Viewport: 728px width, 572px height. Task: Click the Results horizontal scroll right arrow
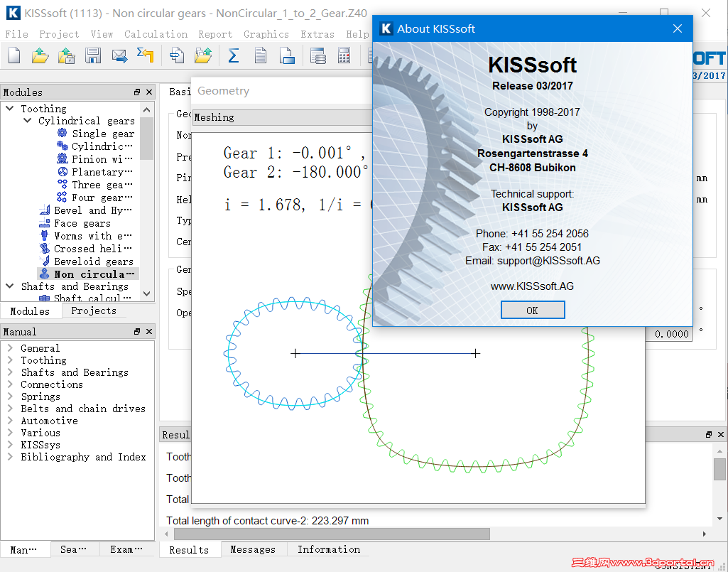(x=705, y=534)
